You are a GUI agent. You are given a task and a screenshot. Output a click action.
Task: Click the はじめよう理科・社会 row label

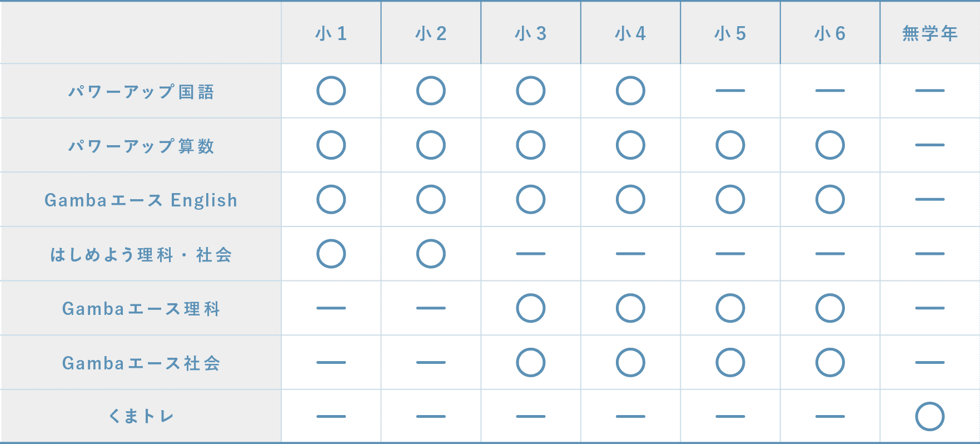[x=141, y=255]
